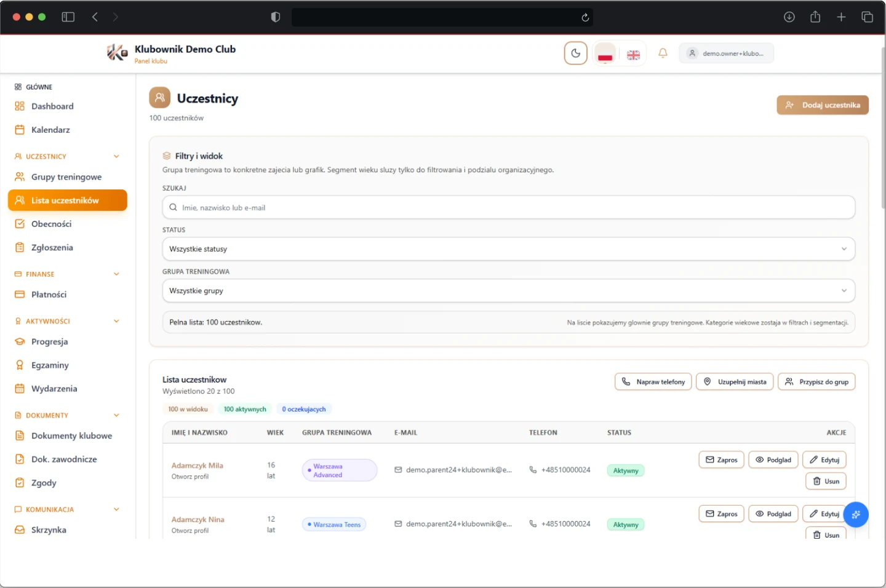
Task: Switch language to Polish flag
Action: (x=605, y=54)
